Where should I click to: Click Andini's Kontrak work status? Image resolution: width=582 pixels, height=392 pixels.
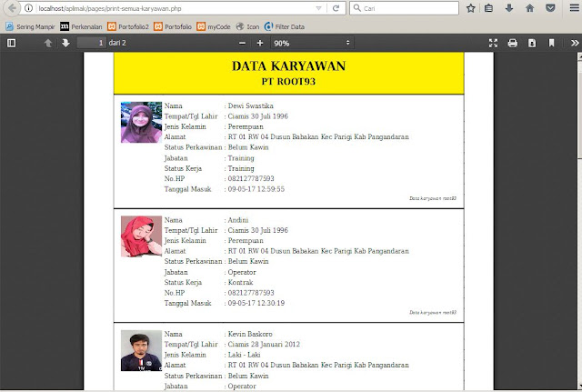[240, 282]
